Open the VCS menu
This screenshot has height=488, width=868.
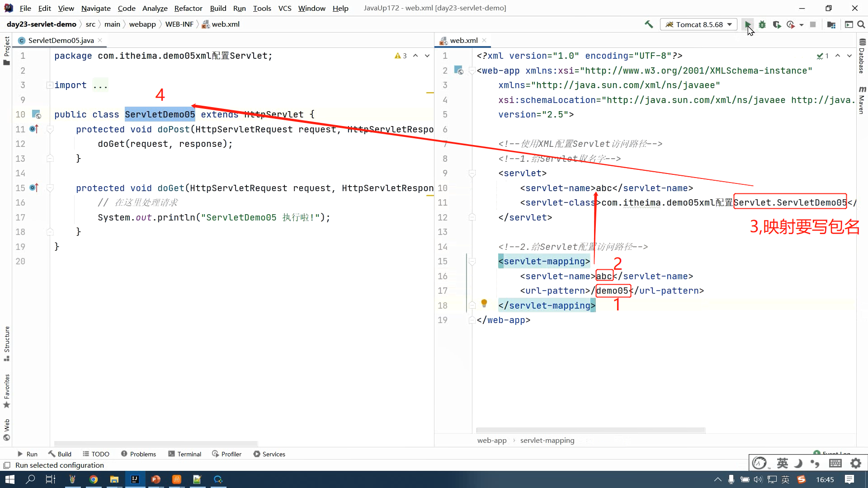pyautogui.click(x=285, y=8)
